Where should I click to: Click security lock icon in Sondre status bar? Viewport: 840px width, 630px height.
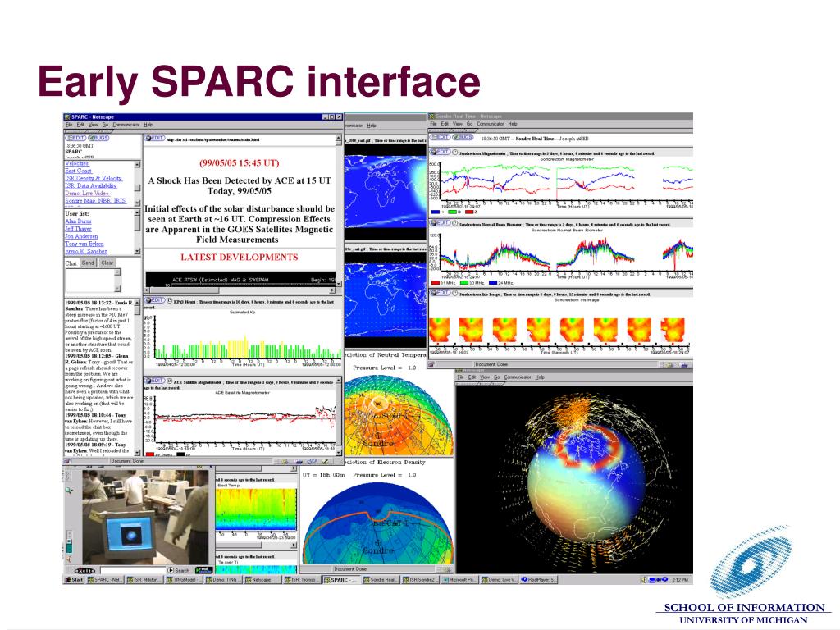[431, 364]
